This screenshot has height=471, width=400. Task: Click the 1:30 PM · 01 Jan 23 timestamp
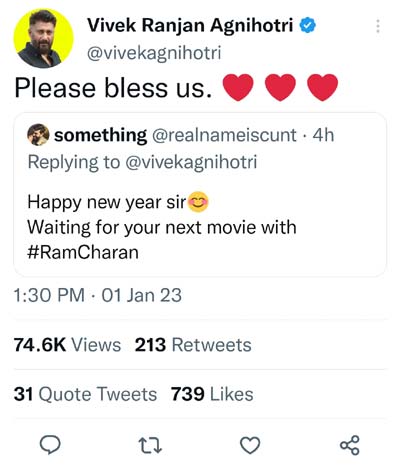(x=98, y=295)
